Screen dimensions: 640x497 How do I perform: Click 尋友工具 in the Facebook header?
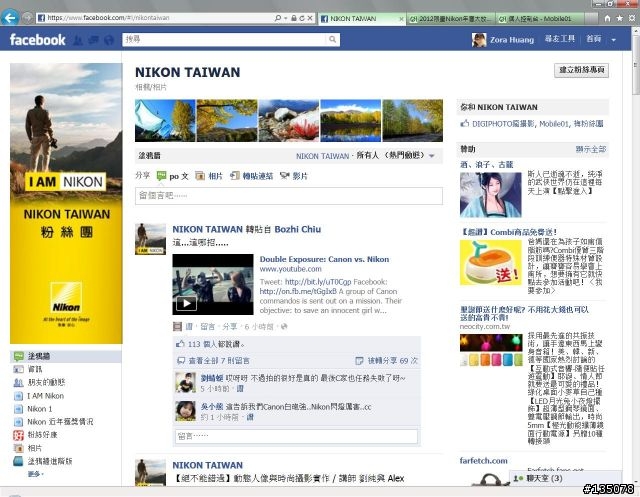tap(560, 39)
